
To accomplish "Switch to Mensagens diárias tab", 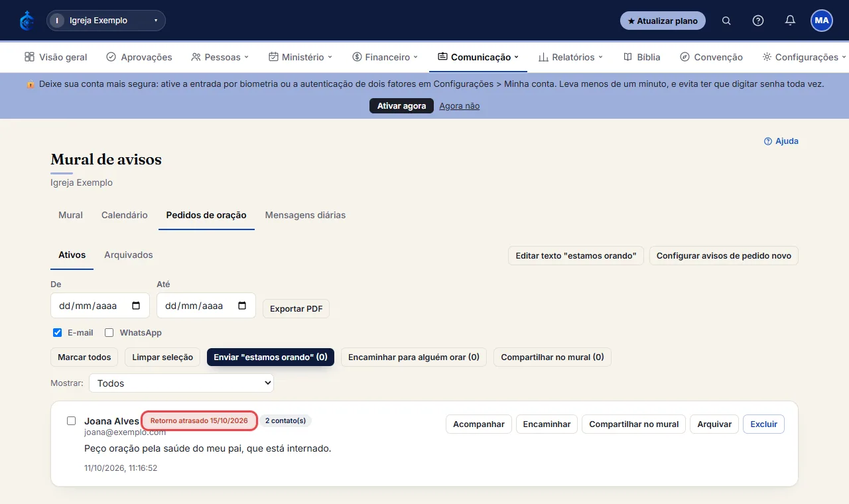I will point(305,216).
